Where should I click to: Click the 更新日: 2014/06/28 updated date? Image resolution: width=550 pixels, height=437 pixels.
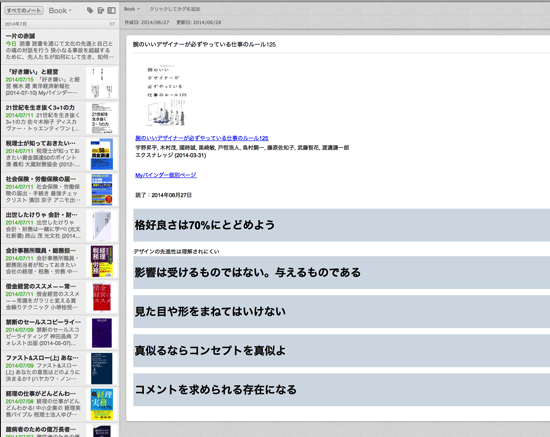199,22
